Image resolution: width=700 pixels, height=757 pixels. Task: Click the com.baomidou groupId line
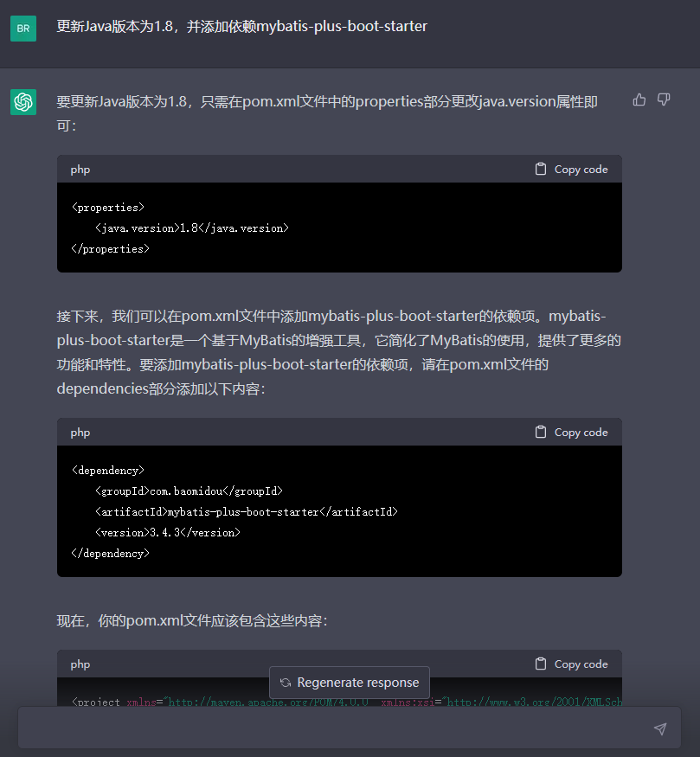click(x=189, y=491)
